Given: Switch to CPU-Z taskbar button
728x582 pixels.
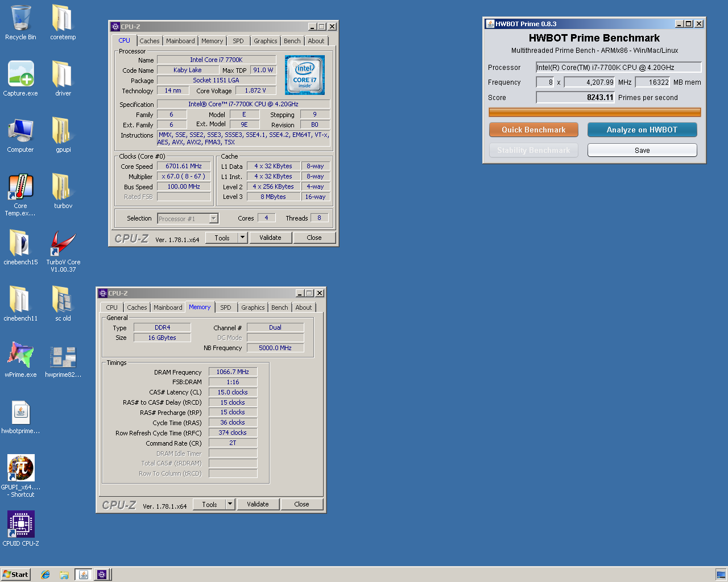Looking at the screenshot, I should click(x=102, y=575).
